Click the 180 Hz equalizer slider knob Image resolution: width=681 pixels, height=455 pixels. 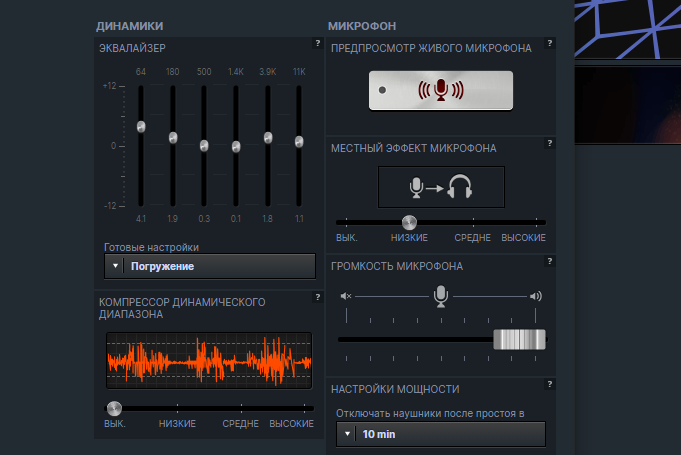tap(173, 138)
